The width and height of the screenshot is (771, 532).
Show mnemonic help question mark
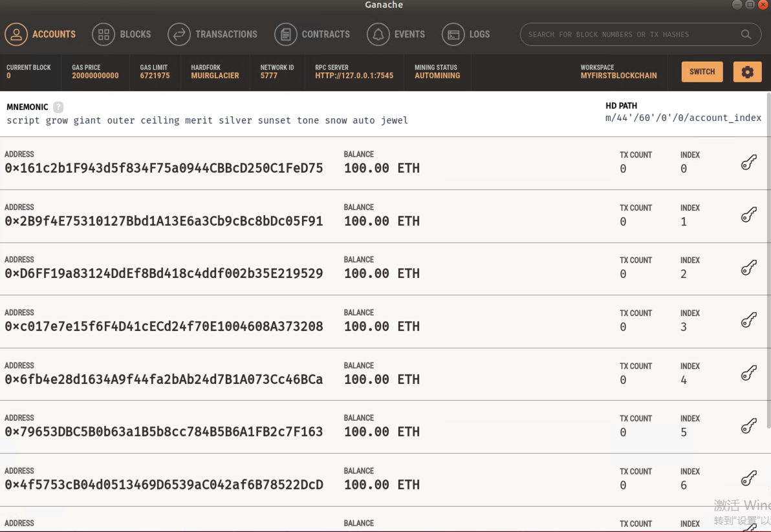58,107
